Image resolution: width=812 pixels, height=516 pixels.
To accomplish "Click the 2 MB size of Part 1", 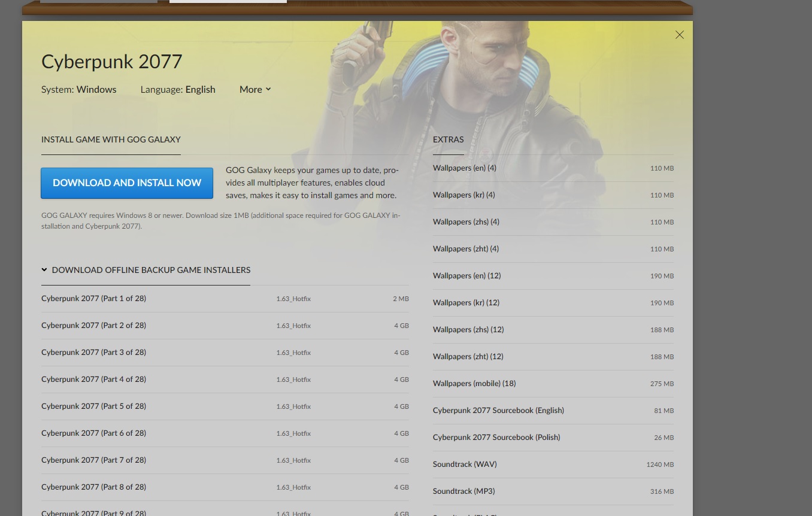I will click(x=401, y=299).
